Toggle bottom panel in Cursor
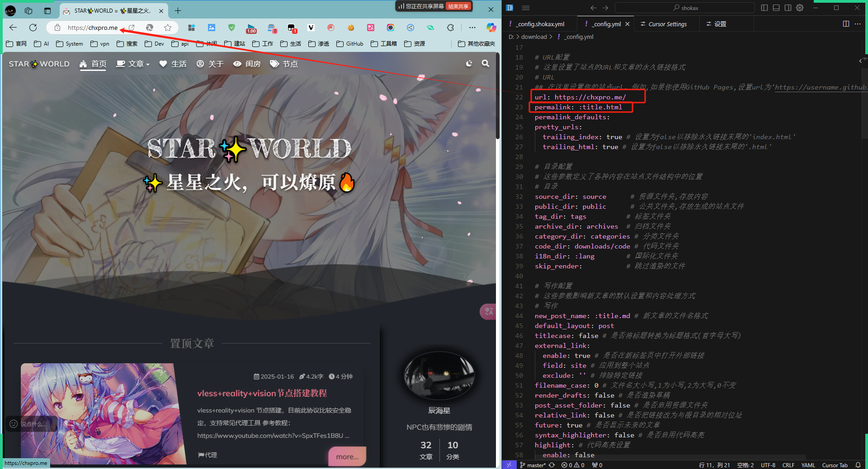Screen dimensions: 868x469 [776, 8]
